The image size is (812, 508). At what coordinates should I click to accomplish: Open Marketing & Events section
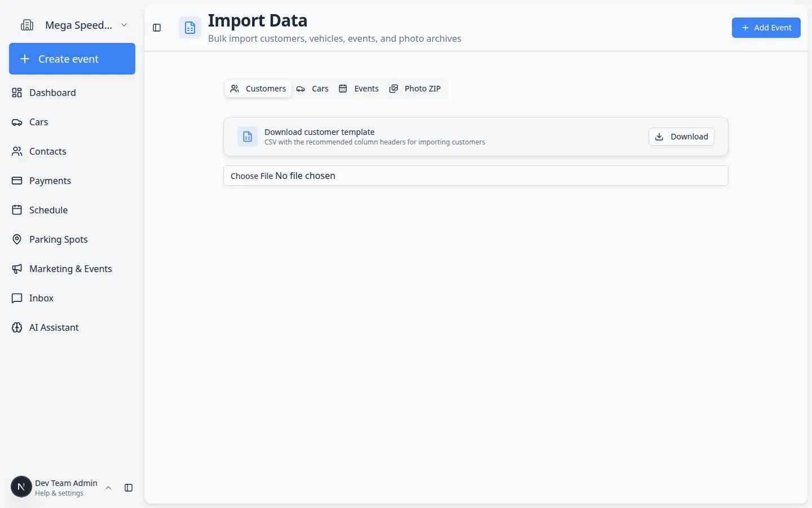click(x=72, y=269)
